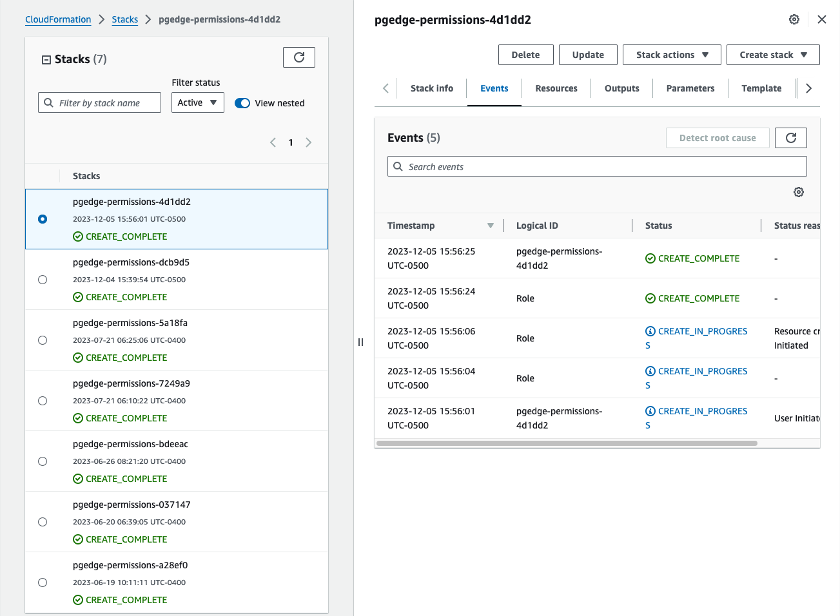Click the Search events input field
The image size is (840, 616).
coord(596,166)
